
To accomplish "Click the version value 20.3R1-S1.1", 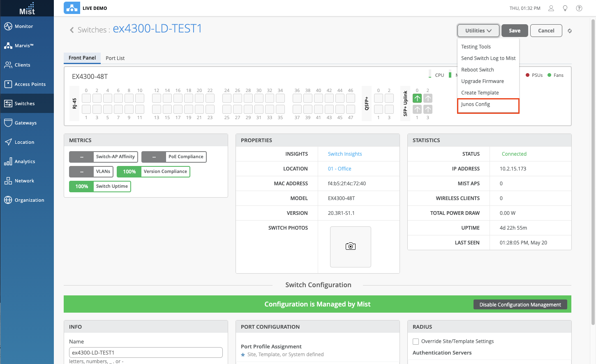I will [x=341, y=213].
